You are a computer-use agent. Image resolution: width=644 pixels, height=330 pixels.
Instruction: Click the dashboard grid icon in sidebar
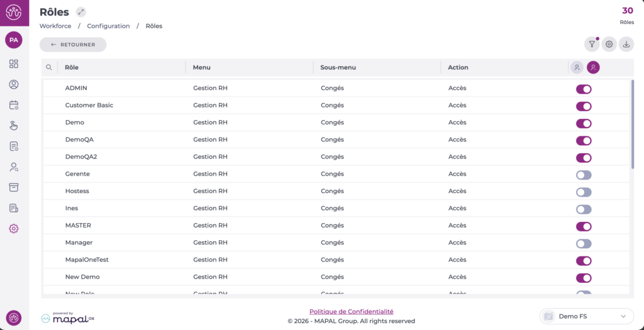[14, 63]
